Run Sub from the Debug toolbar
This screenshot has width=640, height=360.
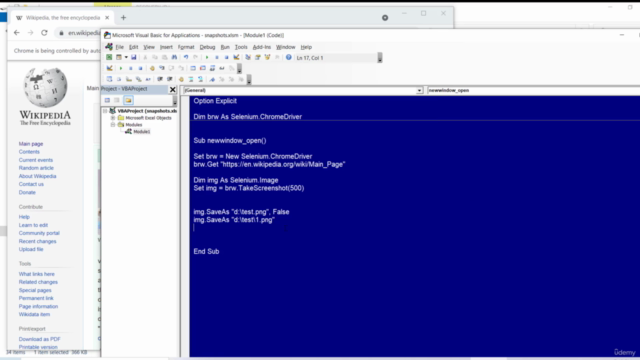tap(121, 68)
